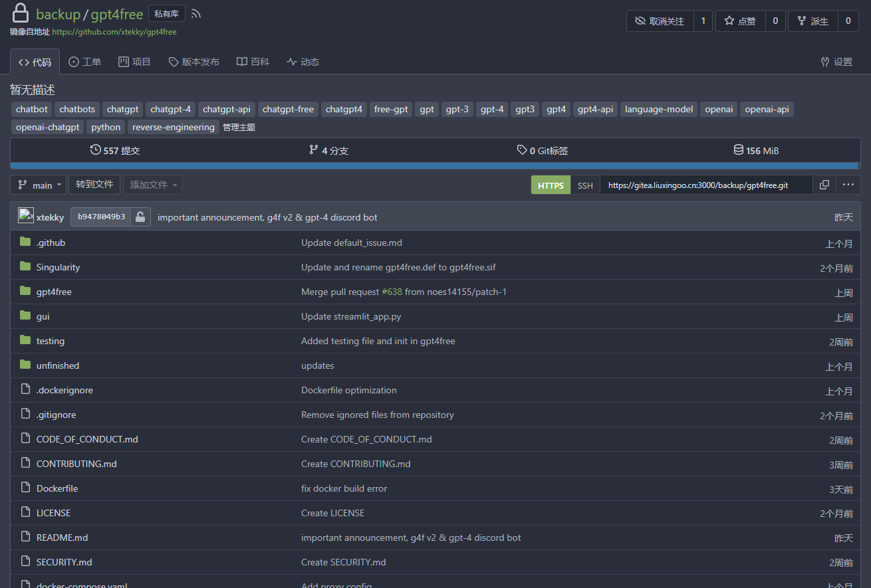
Task: Click the copy clone URL icon
Action: coord(824,185)
